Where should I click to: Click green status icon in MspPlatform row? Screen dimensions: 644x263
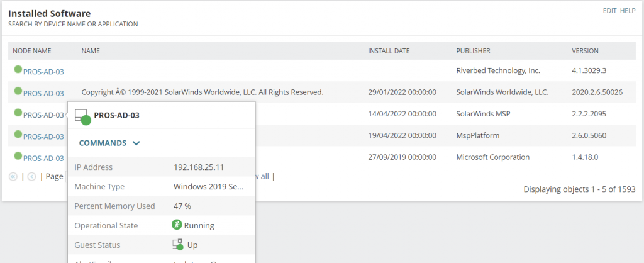18,134
